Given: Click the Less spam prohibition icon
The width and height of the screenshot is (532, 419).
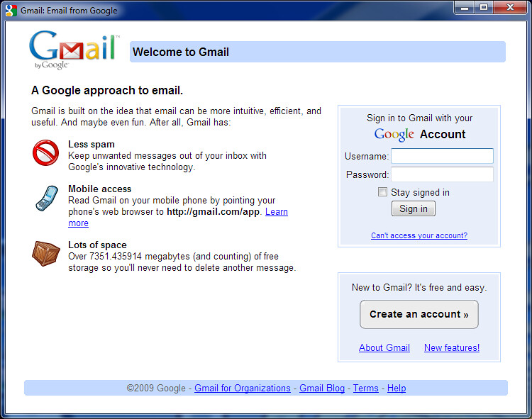Looking at the screenshot, I should [46, 153].
